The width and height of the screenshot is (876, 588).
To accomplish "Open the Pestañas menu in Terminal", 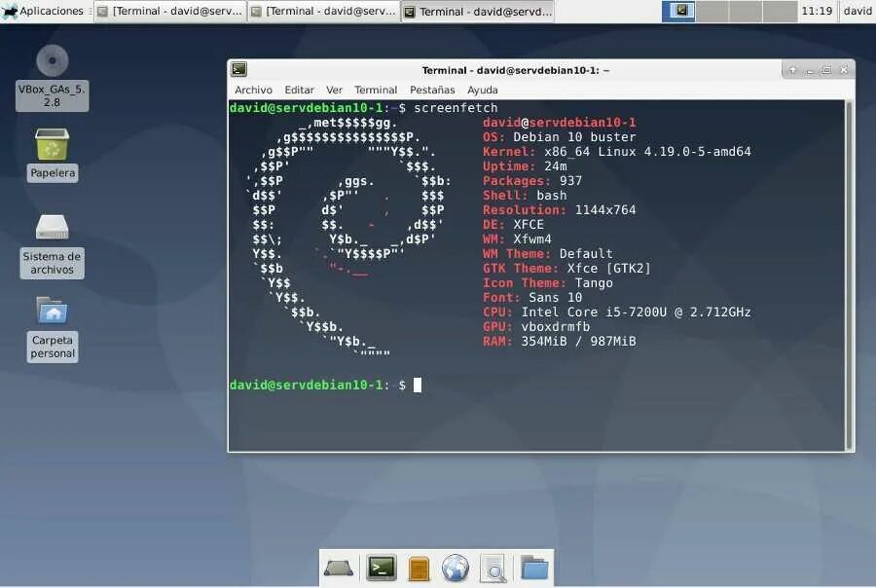I will click(x=432, y=90).
